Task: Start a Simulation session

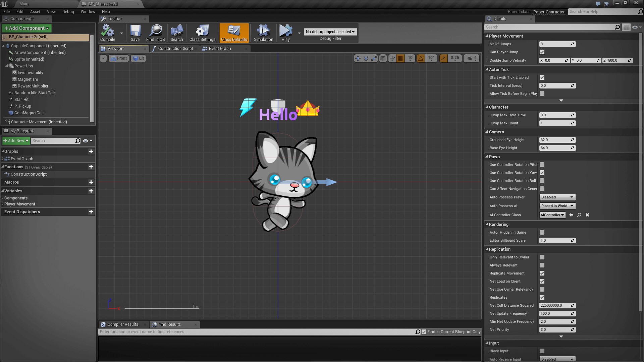Action: (263, 32)
